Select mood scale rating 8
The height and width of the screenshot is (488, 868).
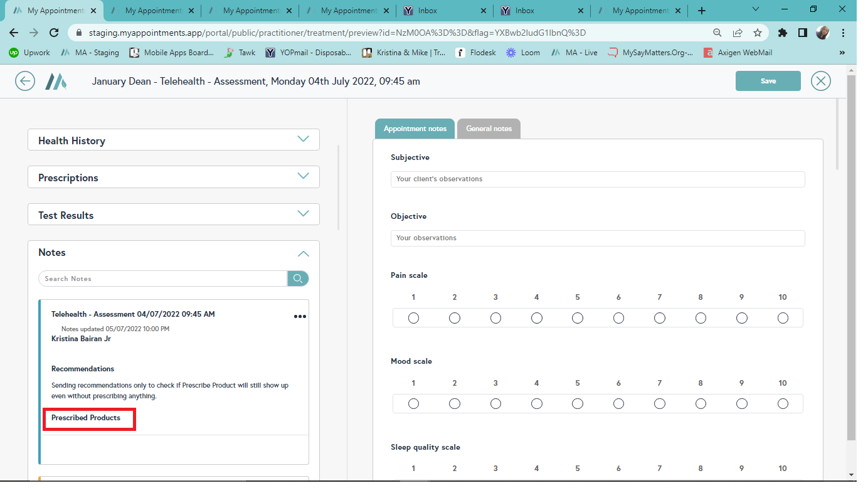tap(701, 405)
